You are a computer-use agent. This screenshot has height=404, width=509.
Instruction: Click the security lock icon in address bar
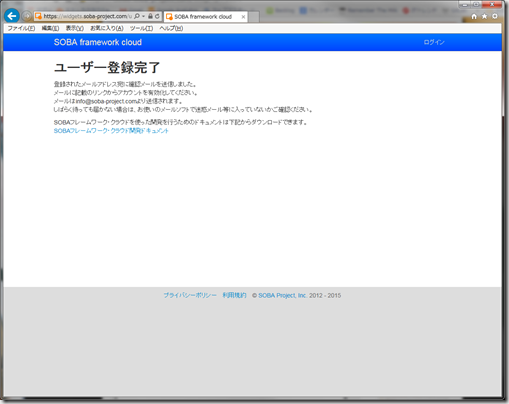point(150,16)
